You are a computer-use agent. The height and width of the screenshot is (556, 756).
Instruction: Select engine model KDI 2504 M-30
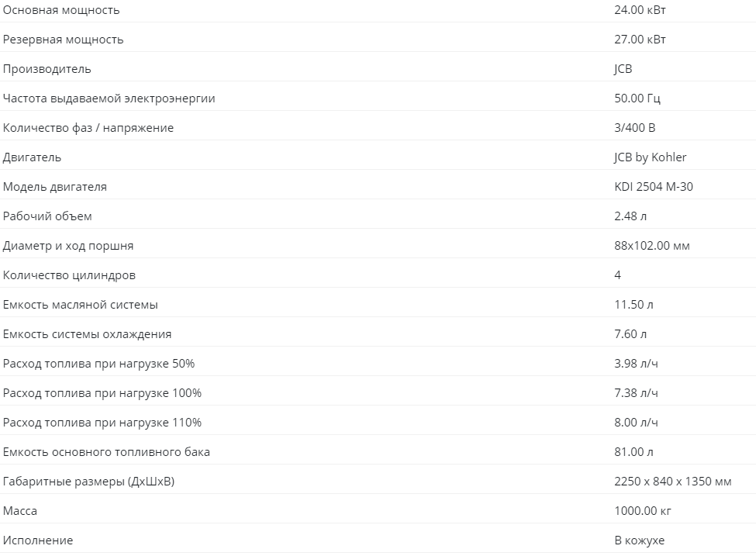pos(654,187)
